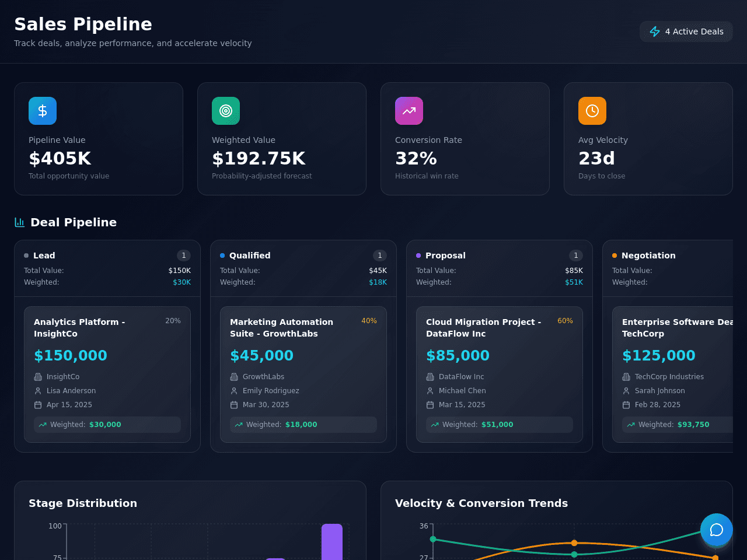Click the Stage Distribution chart title
The width and height of the screenshot is (747, 560).
tap(83, 503)
